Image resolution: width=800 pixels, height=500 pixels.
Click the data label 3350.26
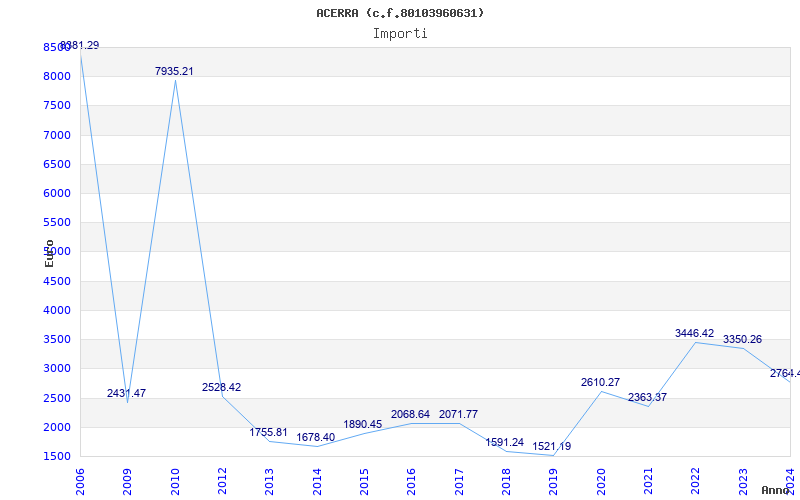(742, 339)
